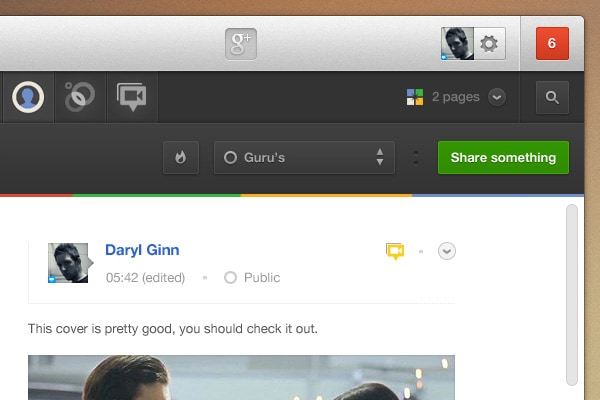Click the '2 pages' label

[455, 97]
